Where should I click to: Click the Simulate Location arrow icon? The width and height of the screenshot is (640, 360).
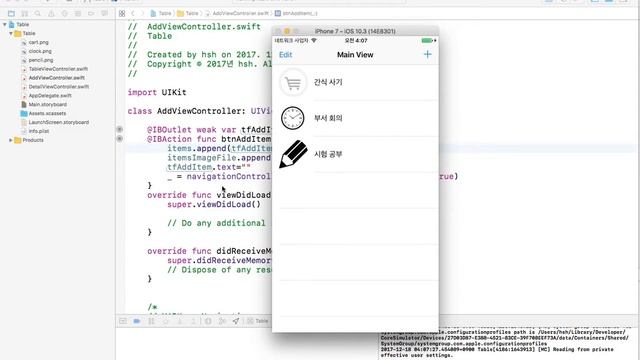[236, 321]
